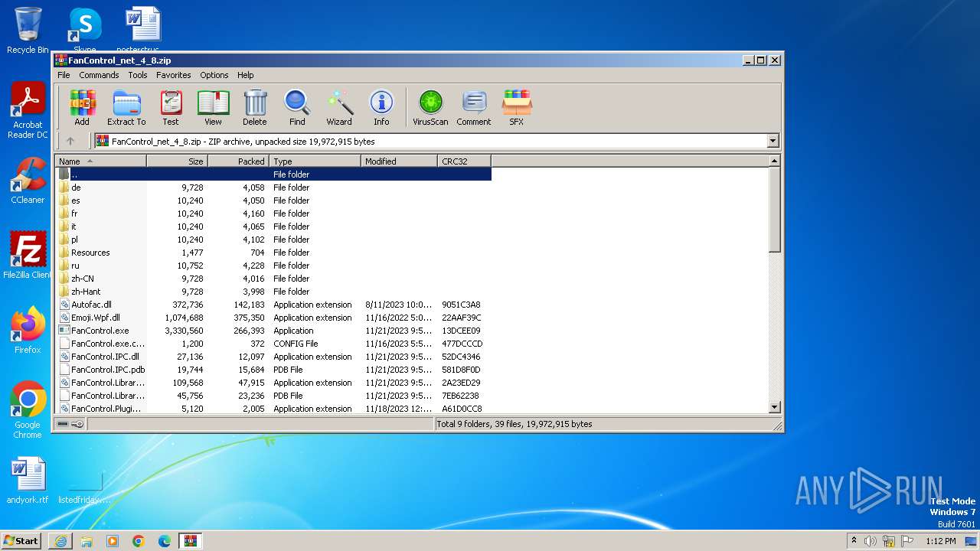The height and width of the screenshot is (551, 980).
Task: Expand the archive path dropdown
Action: (773, 141)
